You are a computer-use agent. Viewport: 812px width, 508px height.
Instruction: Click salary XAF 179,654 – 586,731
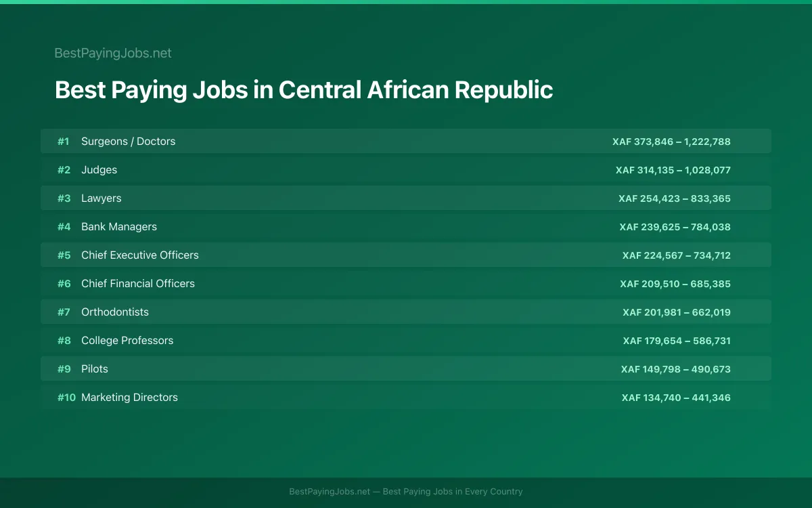pyautogui.click(x=677, y=341)
